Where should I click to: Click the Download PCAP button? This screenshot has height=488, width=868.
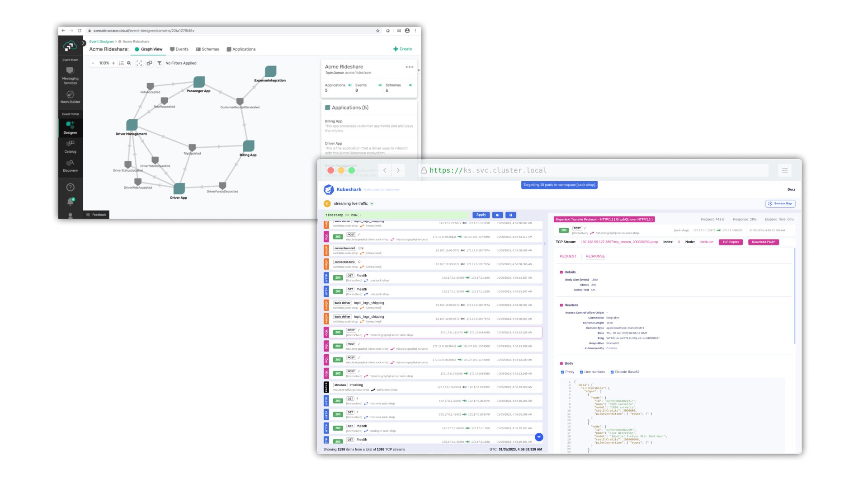(763, 242)
